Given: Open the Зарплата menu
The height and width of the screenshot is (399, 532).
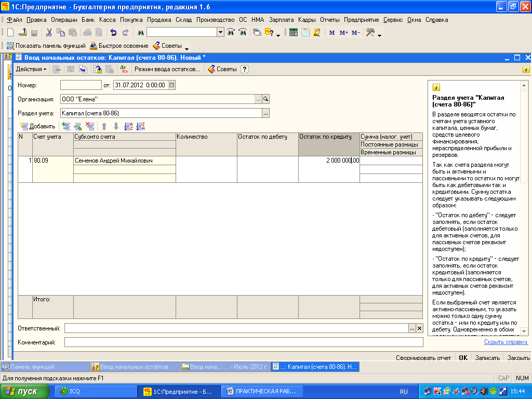Looking at the screenshot, I should (281, 20).
